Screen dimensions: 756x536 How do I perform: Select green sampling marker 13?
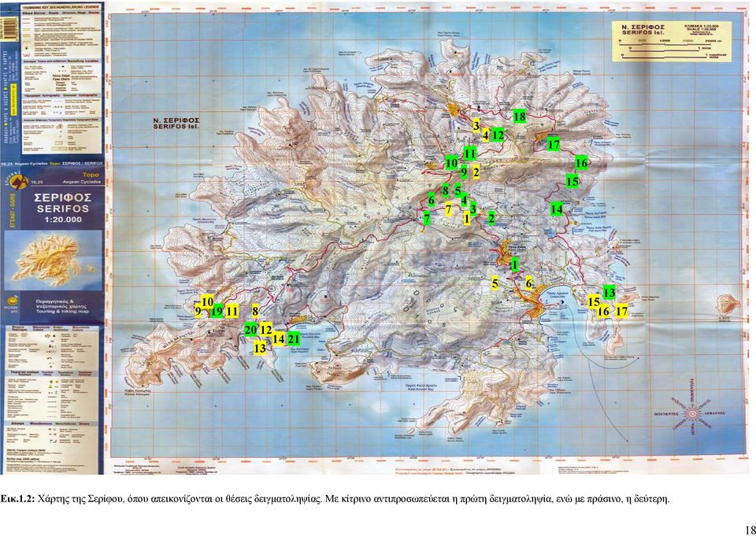(610, 292)
